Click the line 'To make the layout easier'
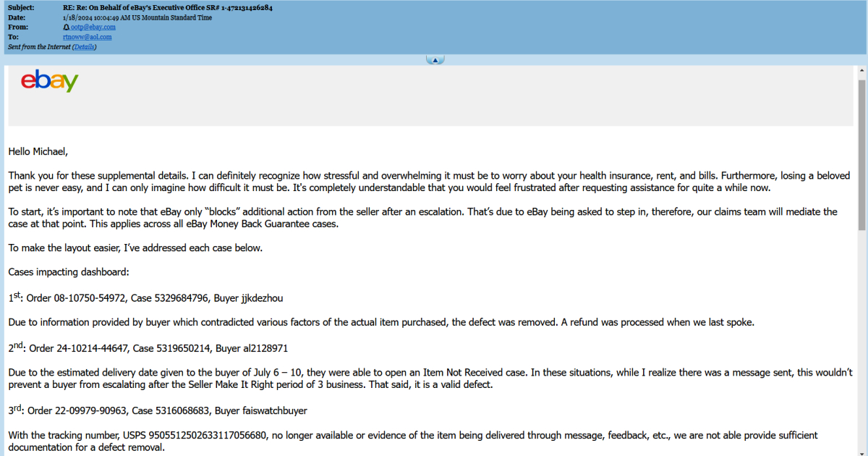Image resolution: width=868 pixels, height=456 pixels. (x=136, y=248)
